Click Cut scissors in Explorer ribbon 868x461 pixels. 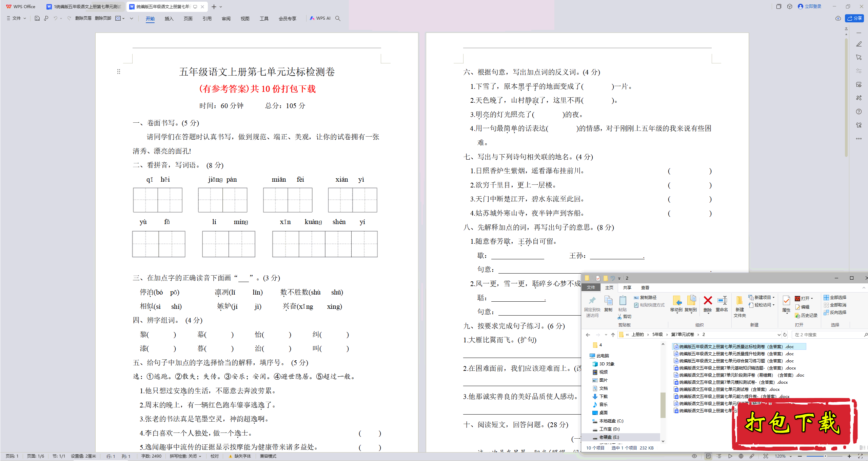click(625, 317)
